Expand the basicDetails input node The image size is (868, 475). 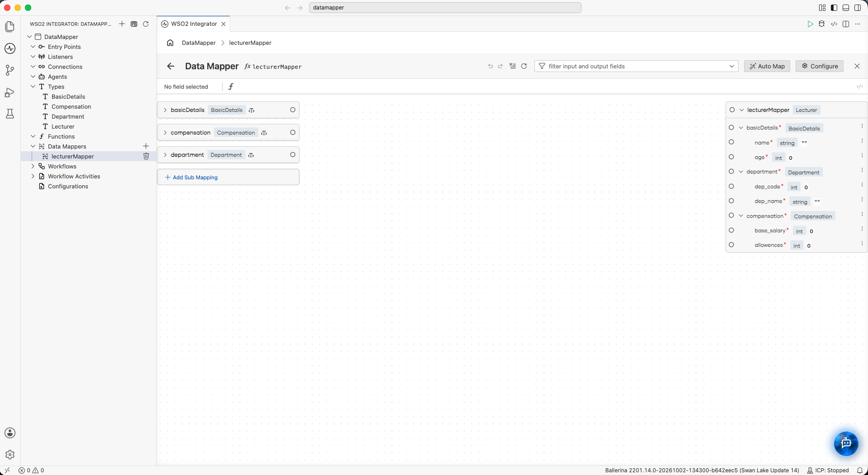tap(165, 110)
